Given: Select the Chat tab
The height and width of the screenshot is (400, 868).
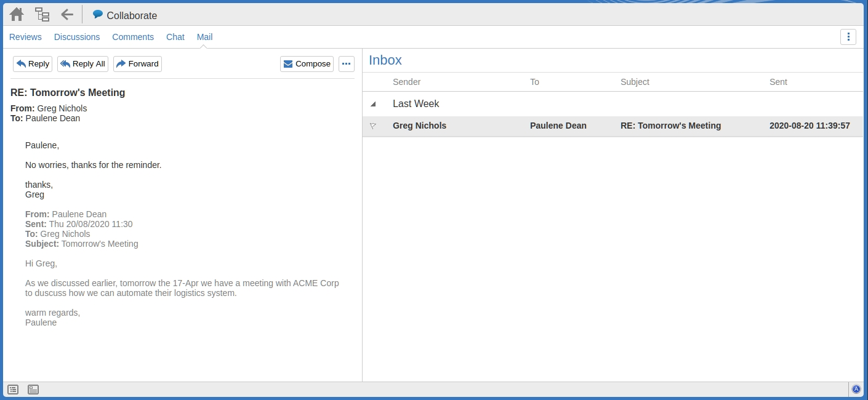Looking at the screenshot, I should coord(175,37).
